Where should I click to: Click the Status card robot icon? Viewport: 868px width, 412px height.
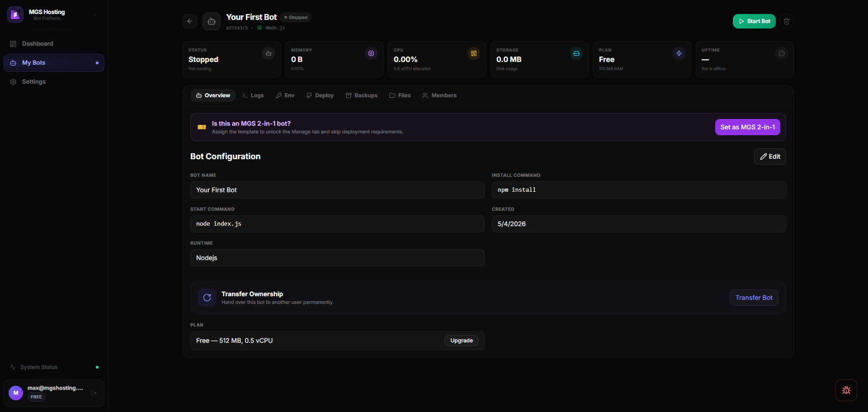point(269,53)
